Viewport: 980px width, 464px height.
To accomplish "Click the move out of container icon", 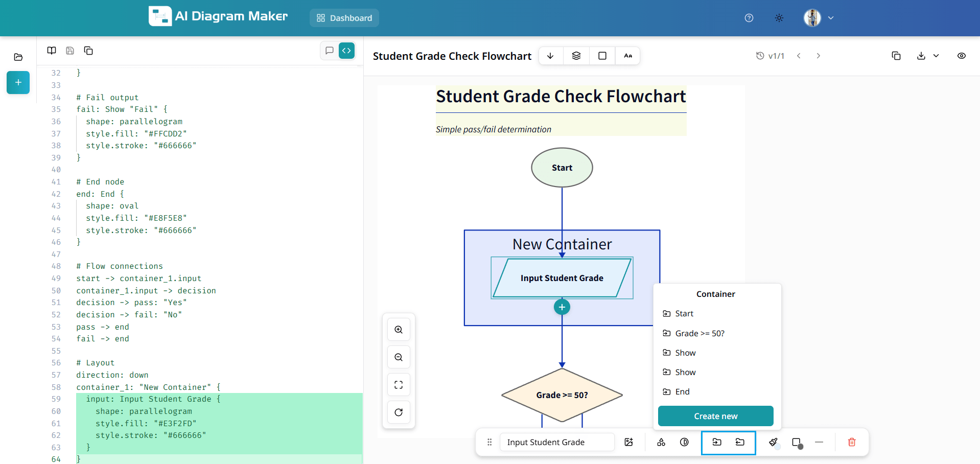I will point(740,442).
